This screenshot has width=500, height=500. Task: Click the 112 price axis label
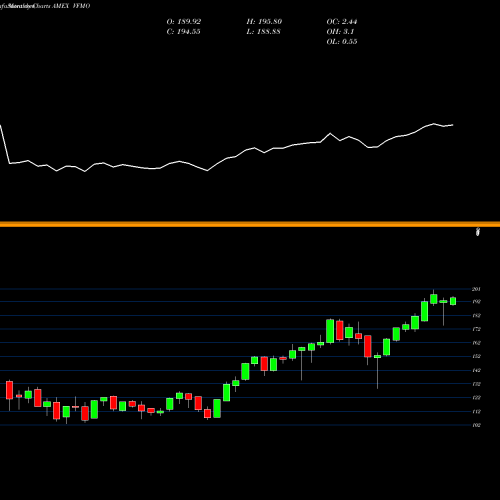click(x=476, y=412)
